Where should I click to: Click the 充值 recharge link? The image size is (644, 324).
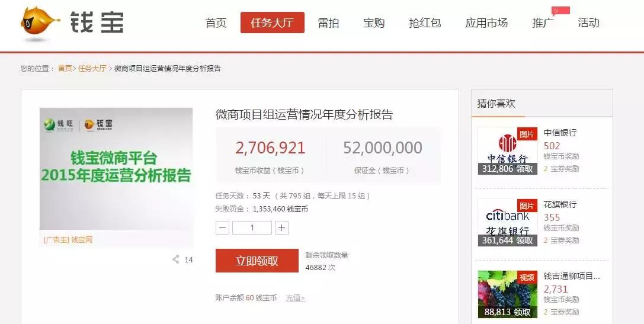(x=295, y=298)
